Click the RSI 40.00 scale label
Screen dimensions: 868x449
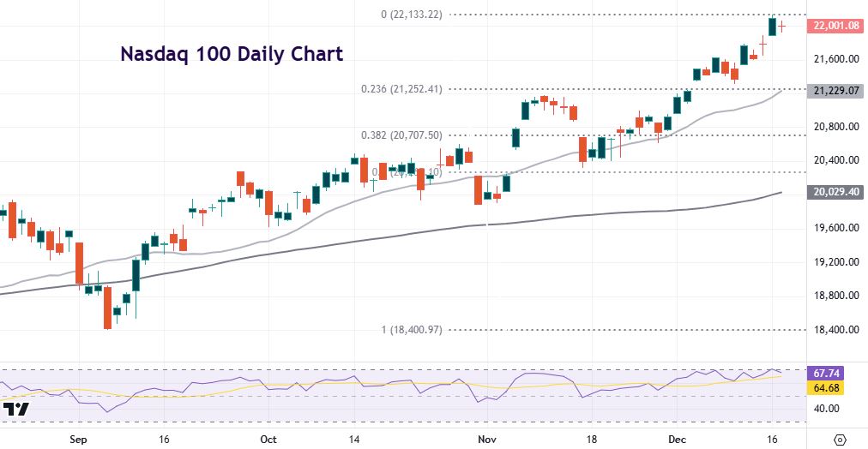pyautogui.click(x=827, y=408)
